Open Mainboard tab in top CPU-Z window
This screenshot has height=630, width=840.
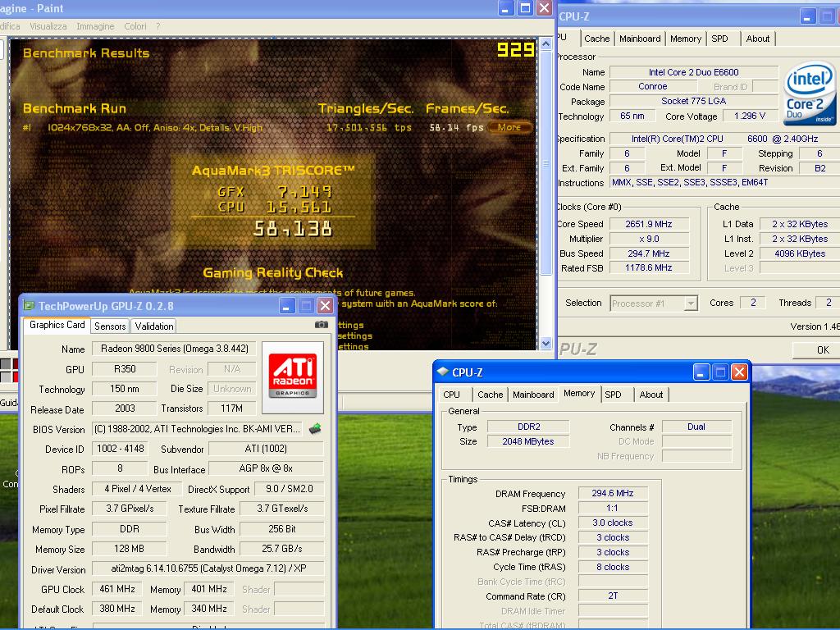(x=640, y=39)
